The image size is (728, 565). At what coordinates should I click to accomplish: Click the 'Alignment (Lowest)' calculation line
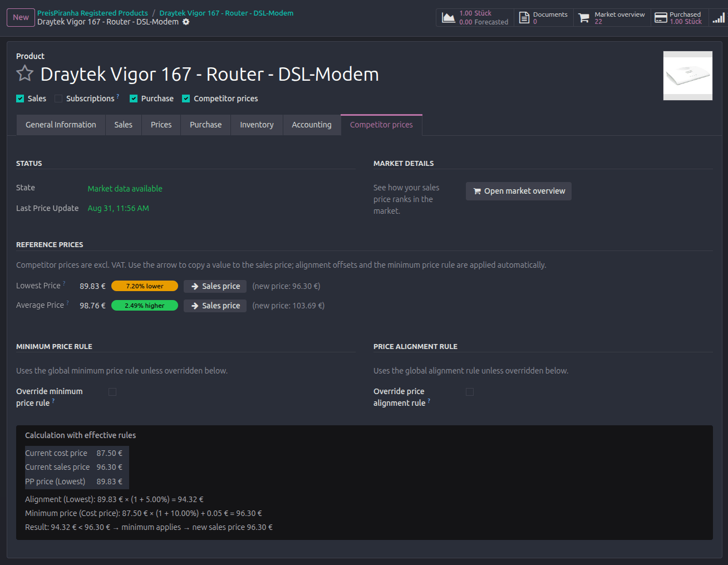114,499
